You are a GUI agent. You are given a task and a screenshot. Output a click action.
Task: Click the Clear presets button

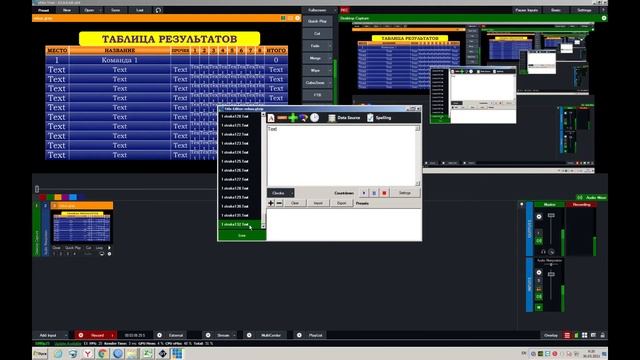pyautogui.click(x=295, y=203)
